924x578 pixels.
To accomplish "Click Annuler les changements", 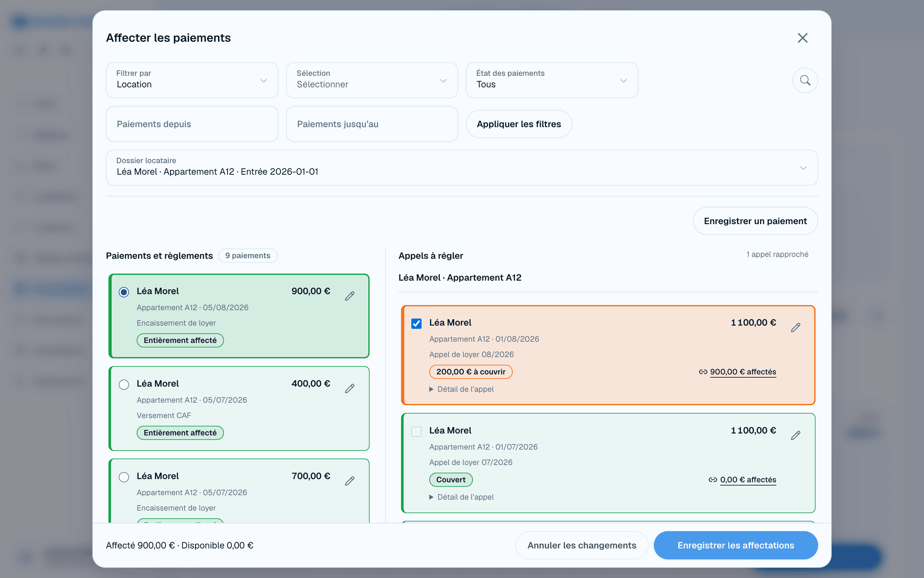I will point(581,545).
